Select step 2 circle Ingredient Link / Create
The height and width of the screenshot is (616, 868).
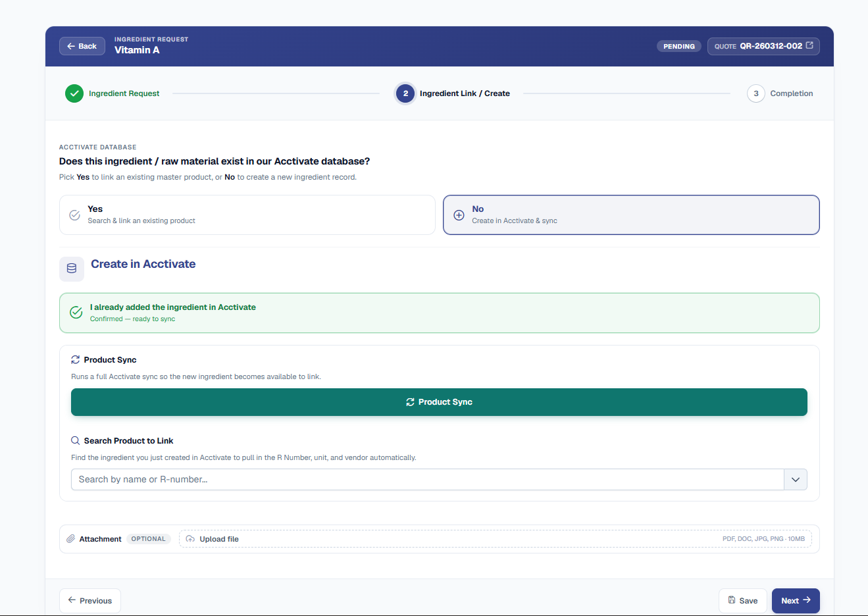[405, 93]
